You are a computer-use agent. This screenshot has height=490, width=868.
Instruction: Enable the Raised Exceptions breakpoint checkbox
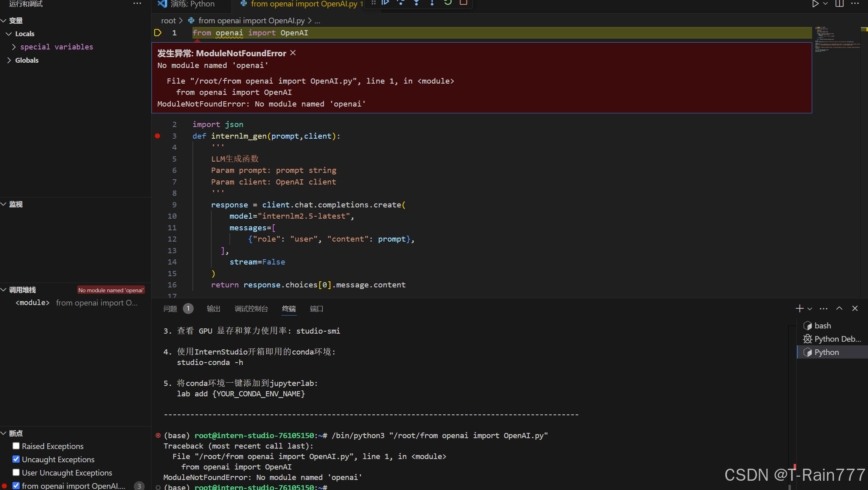click(x=16, y=446)
